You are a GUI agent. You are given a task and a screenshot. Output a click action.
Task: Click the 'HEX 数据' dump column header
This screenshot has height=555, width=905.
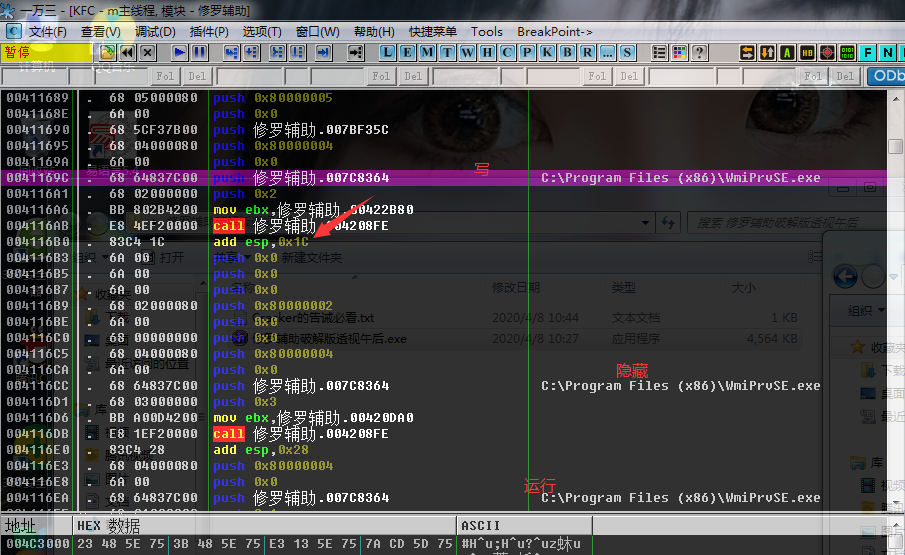264,526
